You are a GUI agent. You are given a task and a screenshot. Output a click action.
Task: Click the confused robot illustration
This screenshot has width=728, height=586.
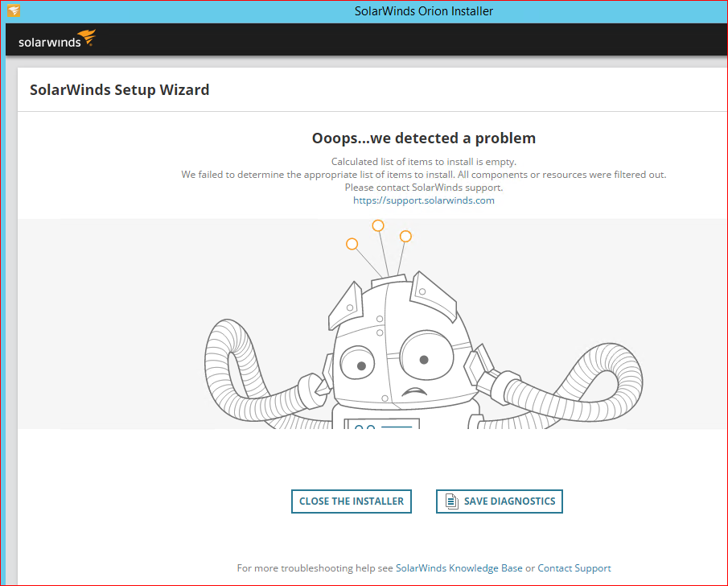pos(423,324)
